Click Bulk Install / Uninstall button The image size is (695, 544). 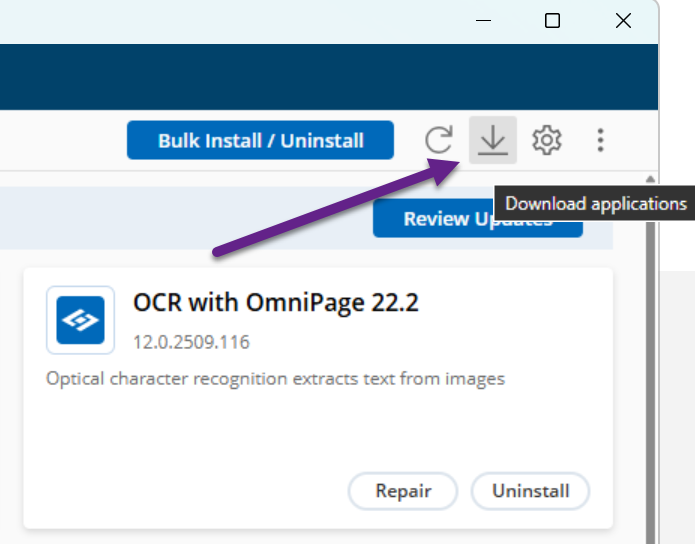260,140
